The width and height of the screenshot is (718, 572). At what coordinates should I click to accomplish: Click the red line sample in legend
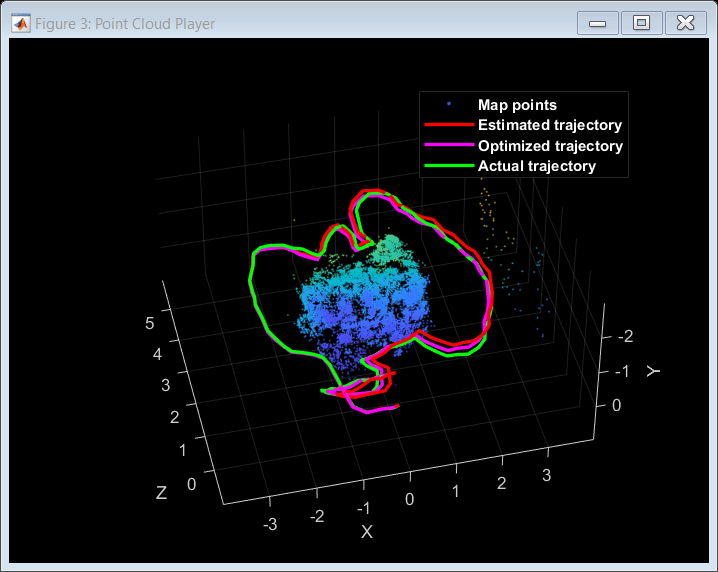449,125
